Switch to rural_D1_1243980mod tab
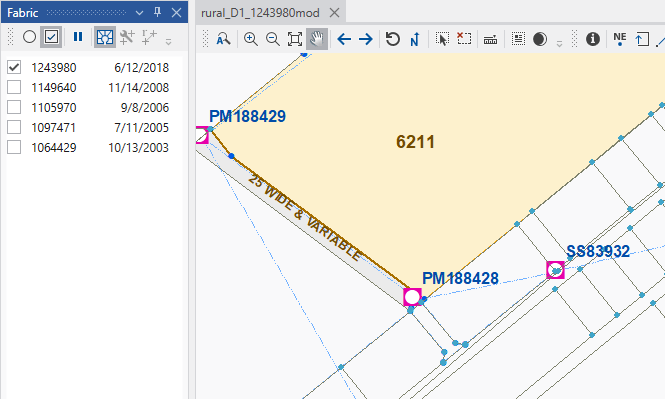The height and width of the screenshot is (399, 665). (x=260, y=13)
